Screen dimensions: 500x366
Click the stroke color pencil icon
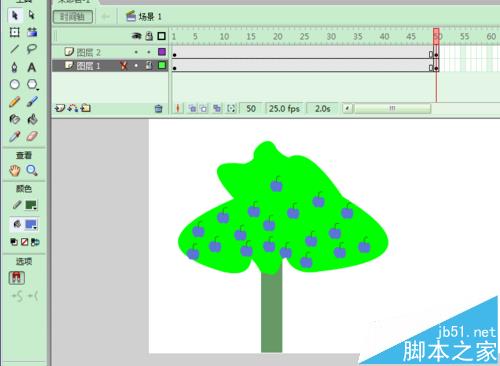click(17, 205)
